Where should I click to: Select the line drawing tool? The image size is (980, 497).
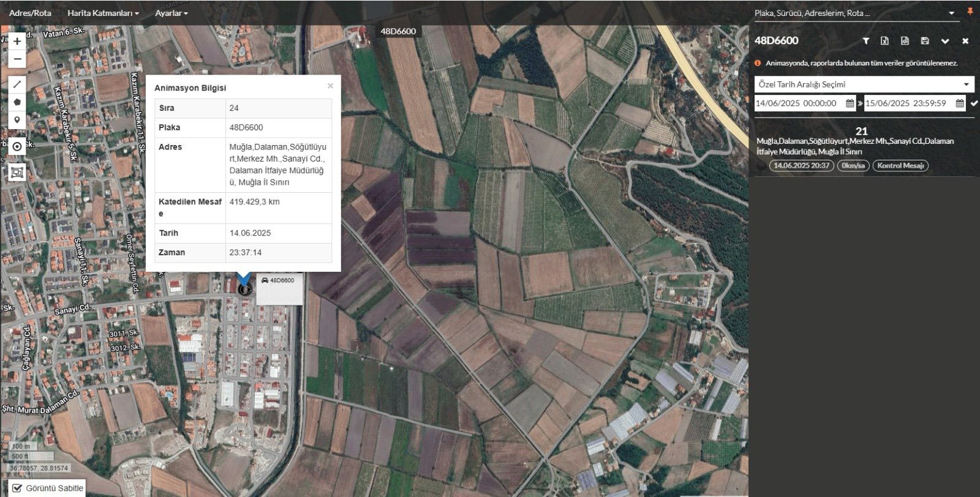click(17, 84)
